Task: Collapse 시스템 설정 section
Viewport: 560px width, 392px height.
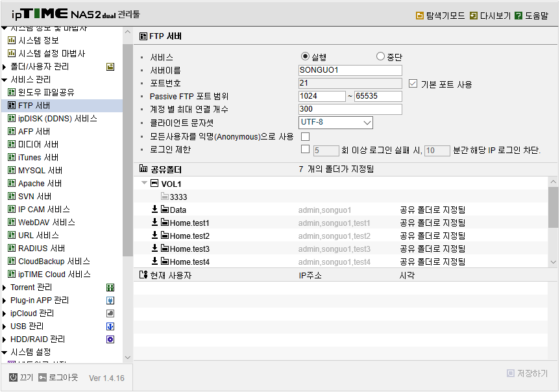Action: [x=5, y=352]
